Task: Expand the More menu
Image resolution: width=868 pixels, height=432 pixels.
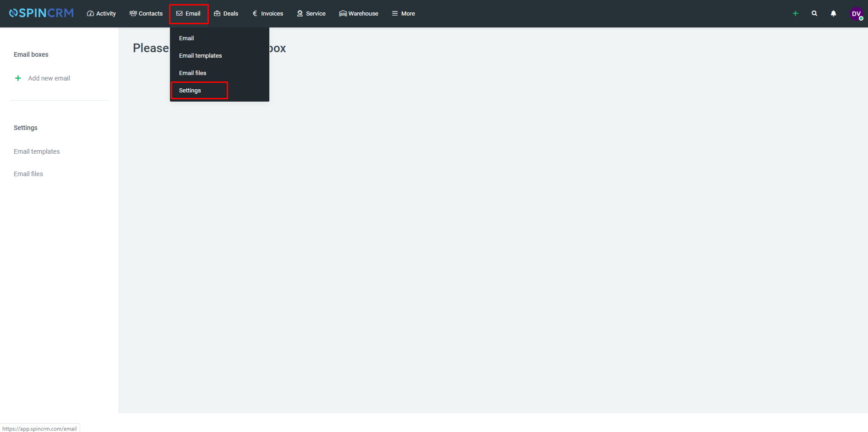Action: (404, 14)
